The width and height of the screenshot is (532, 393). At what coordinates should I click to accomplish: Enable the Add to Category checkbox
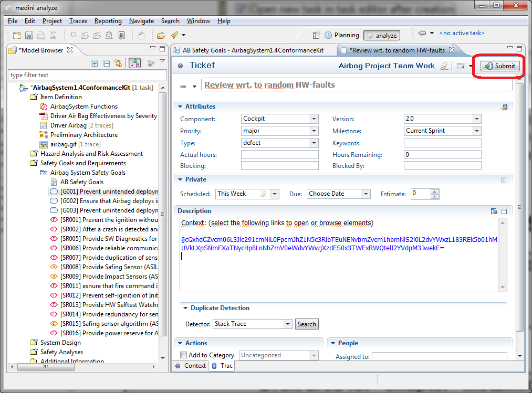pyautogui.click(x=183, y=355)
